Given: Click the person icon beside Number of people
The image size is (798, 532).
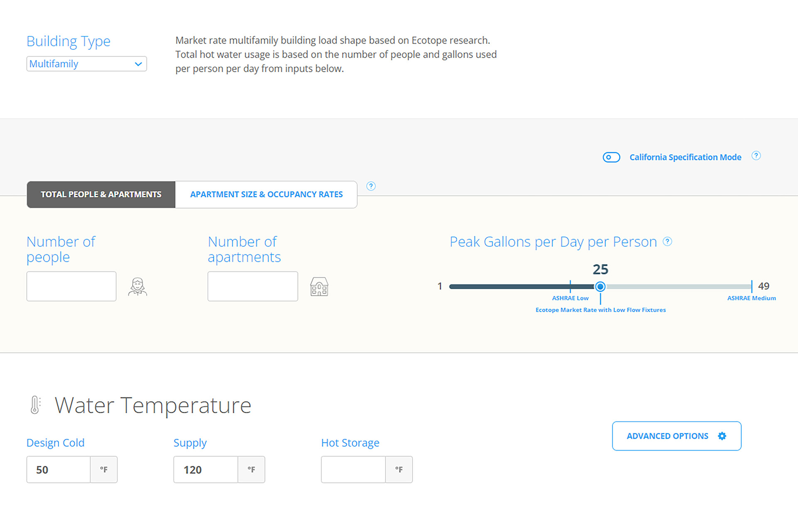Looking at the screenshot, I should pyautogui.click(x=138, y=286).
